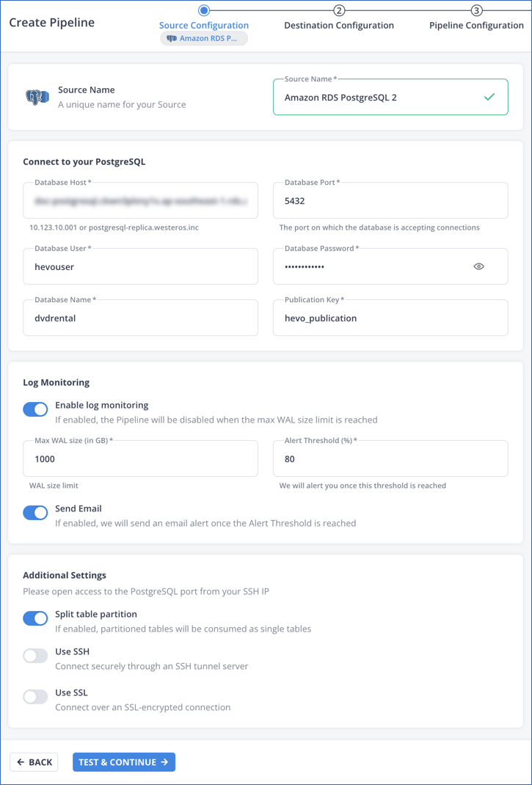Enable the Use SSH toggle
The height and width of the screenshot is (785, 532).
point(35,655)
